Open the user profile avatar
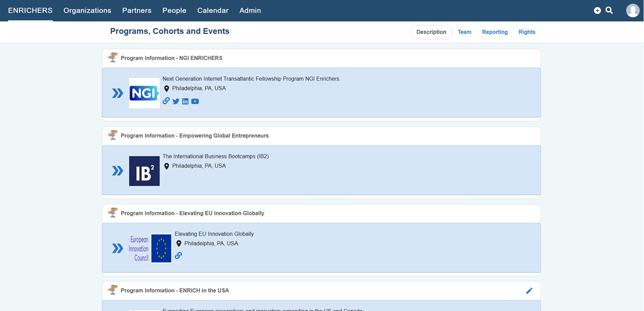 point(633,11)
